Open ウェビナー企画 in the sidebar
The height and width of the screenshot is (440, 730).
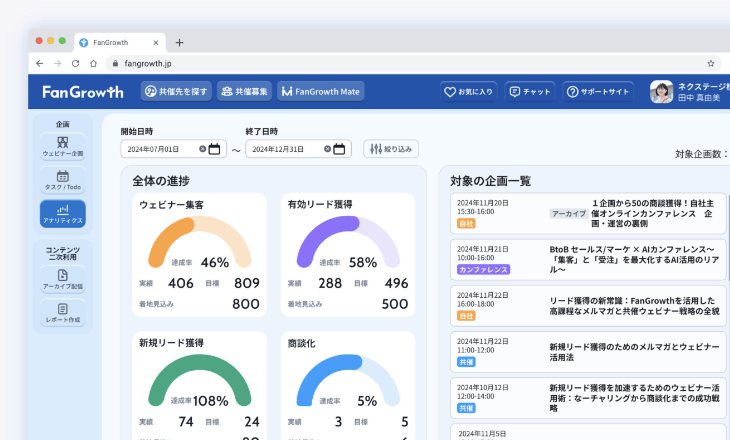point(63,146)
